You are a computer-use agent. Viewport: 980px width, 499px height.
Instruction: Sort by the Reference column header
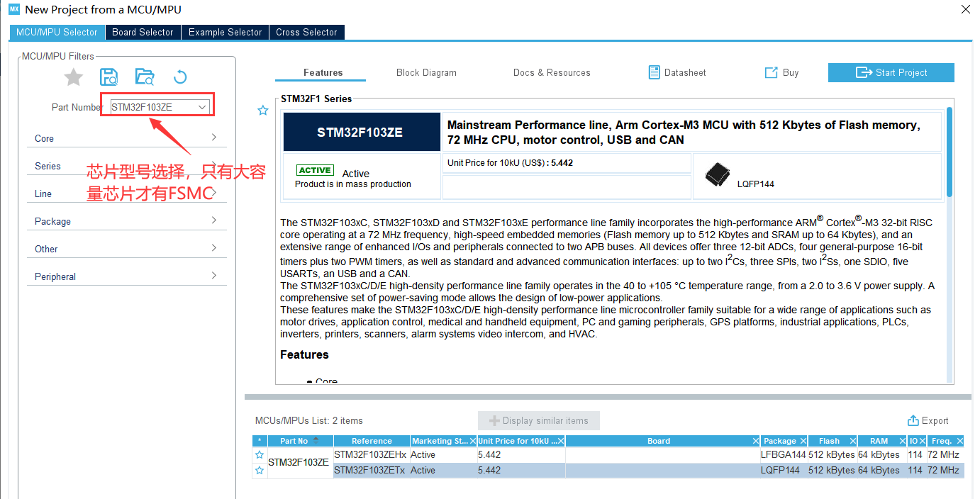click(x=372, y=441)
